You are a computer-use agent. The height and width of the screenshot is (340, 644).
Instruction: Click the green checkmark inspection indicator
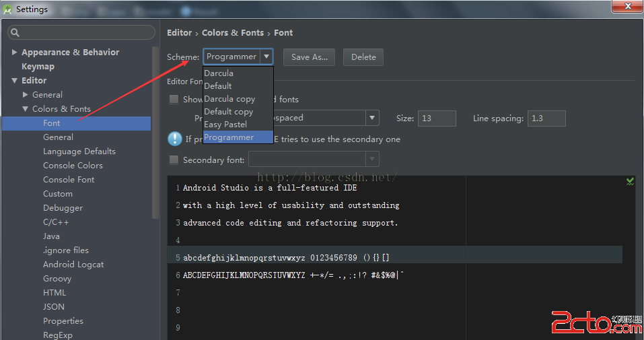(630, 181)
